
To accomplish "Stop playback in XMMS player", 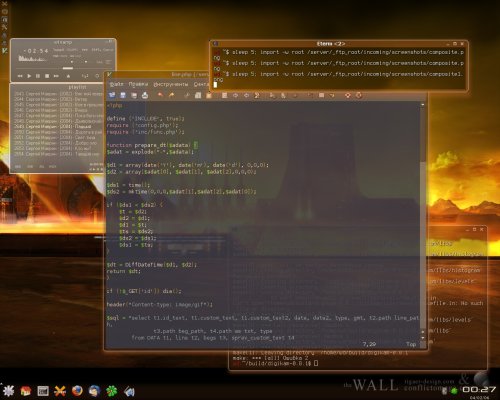I will tap(47, 76).
